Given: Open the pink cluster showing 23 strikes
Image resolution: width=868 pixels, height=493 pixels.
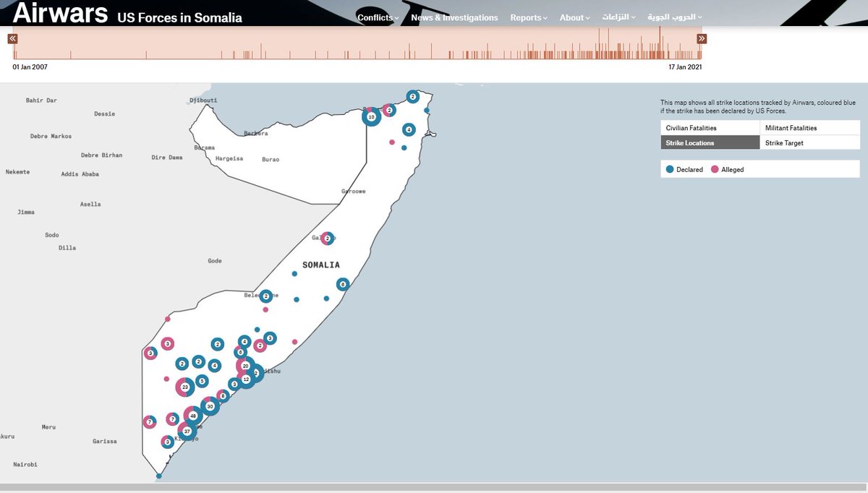Looking at the screenshot, I should click(x=186, y=387).
